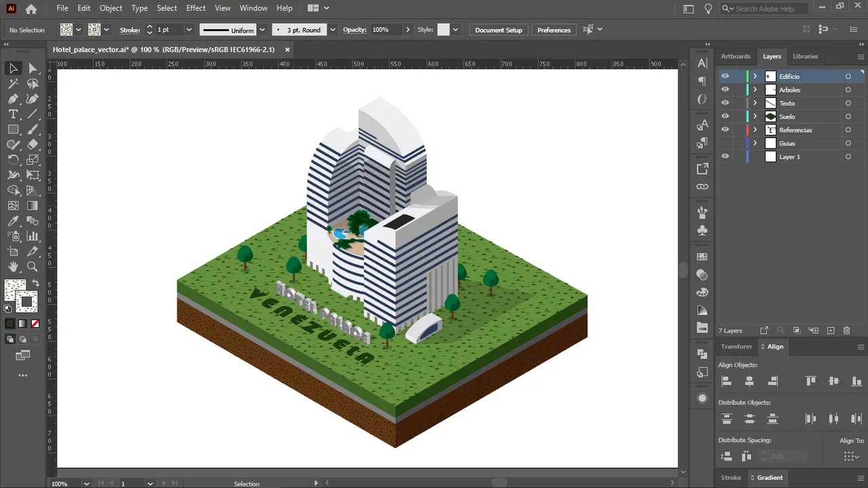Select the Zoom tool
The width and height of the screenshot is (868, 488).
point(33,267)
